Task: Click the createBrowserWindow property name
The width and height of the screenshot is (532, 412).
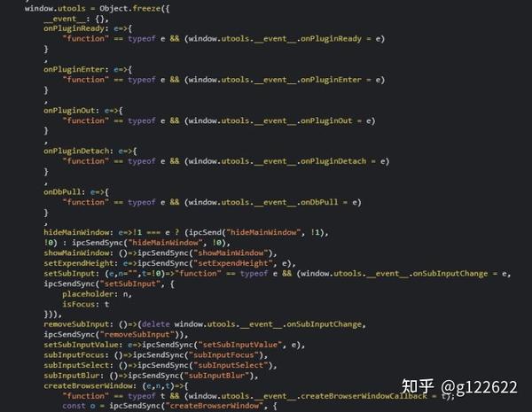Action: 88,386
